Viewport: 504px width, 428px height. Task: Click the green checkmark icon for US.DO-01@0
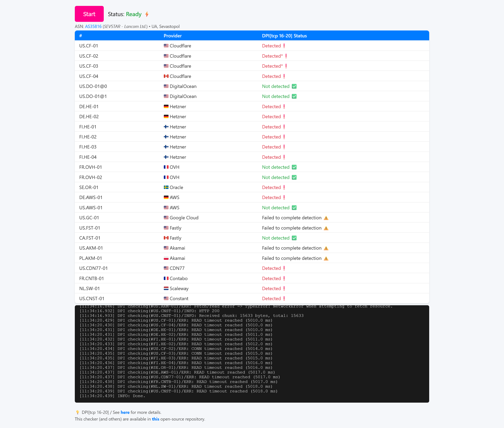294,86
